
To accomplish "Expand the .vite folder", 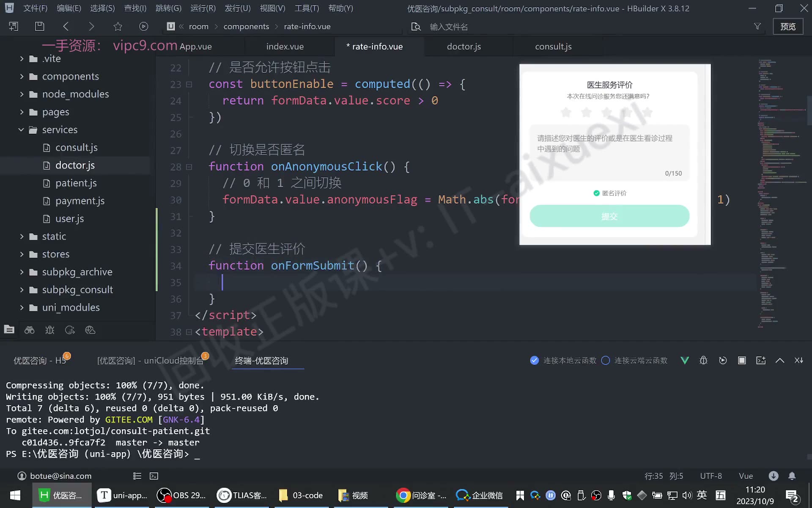I will click(x=22, y=58).
